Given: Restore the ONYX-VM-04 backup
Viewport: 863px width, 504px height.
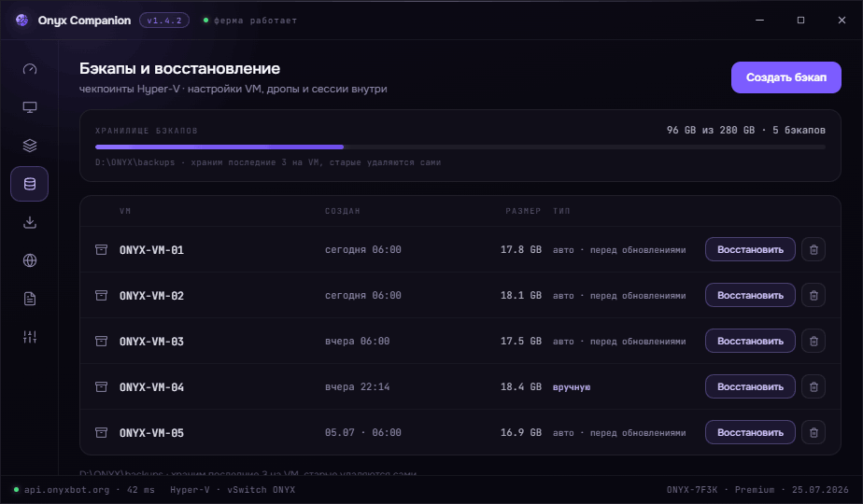Looking at the screenshot, I should tap(750, 386).
